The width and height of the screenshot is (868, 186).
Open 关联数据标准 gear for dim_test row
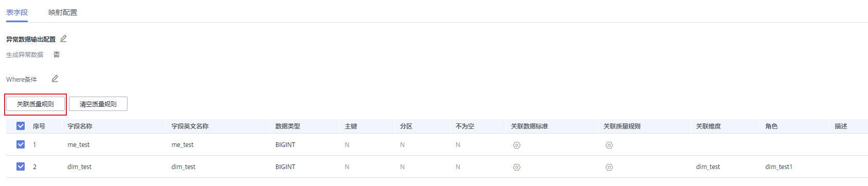(x=517, y=167)
